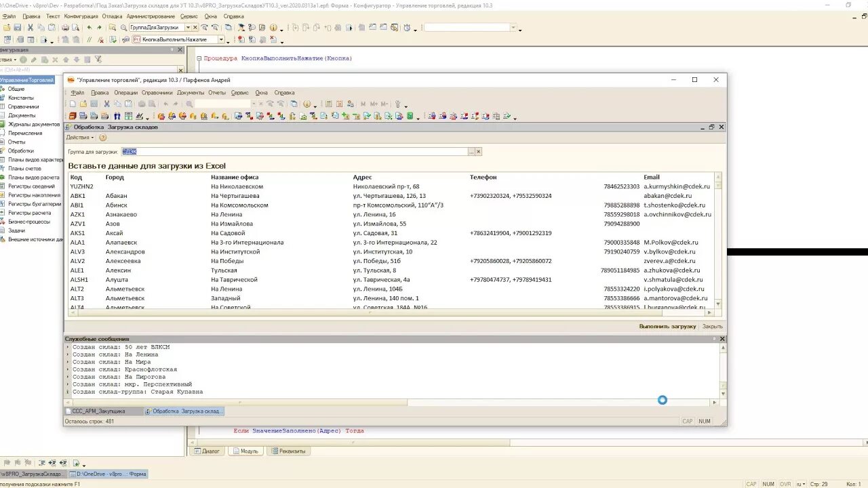The height and width of the screenshot is (488, 868).
Task: Open wide empty combo box dropdown in Configurator toolbar
Action: [513, 28]
